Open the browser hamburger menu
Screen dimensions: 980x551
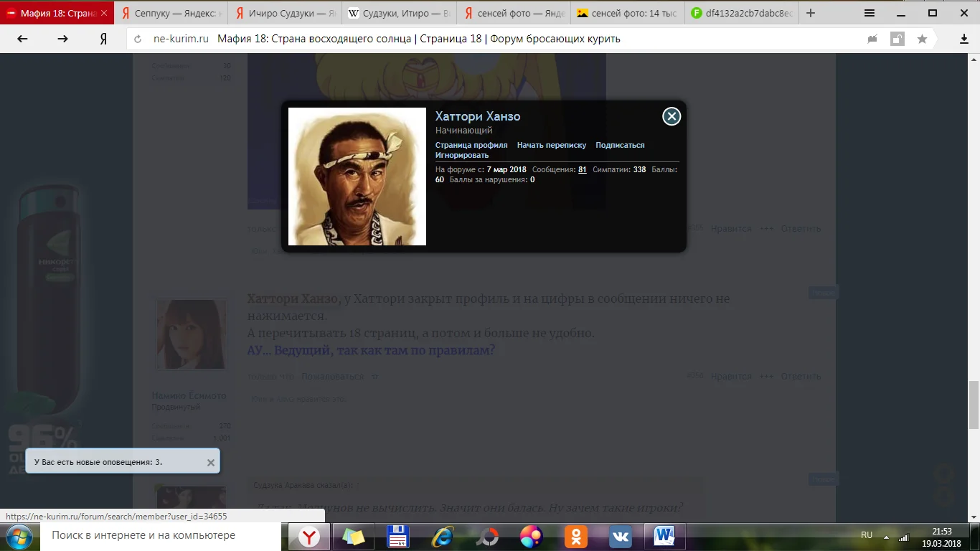coord(870,13)
